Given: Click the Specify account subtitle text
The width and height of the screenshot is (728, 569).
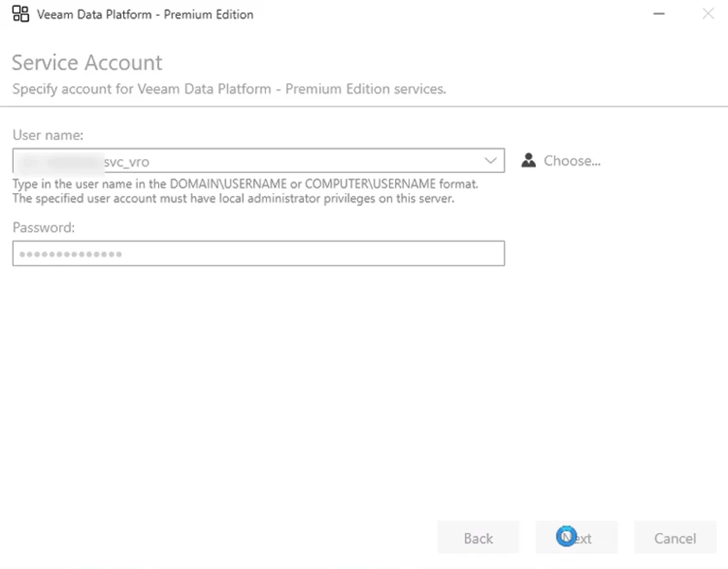Looking at the screenshot, I should click(x=229, y=89).
